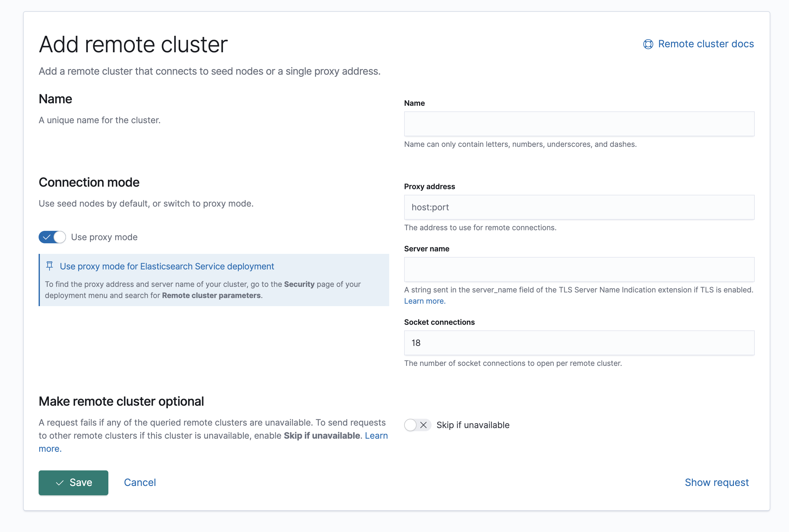Click the Add remote cluster page heading
Viewport: 789px width, 532px height.
point(133,44)
